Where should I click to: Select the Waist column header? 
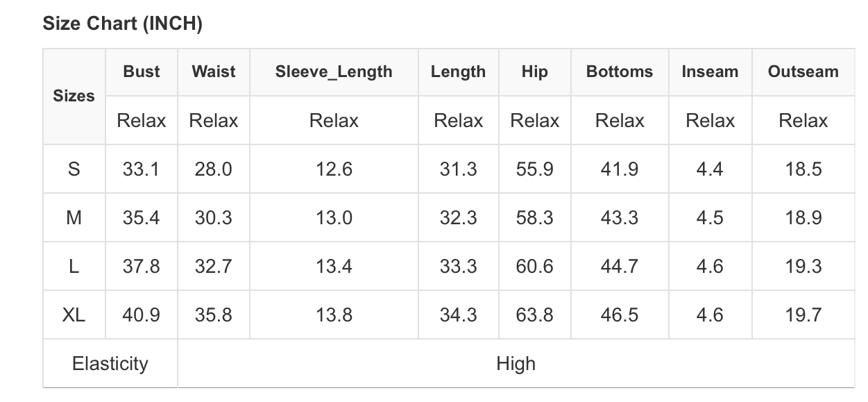coord(214,72)
